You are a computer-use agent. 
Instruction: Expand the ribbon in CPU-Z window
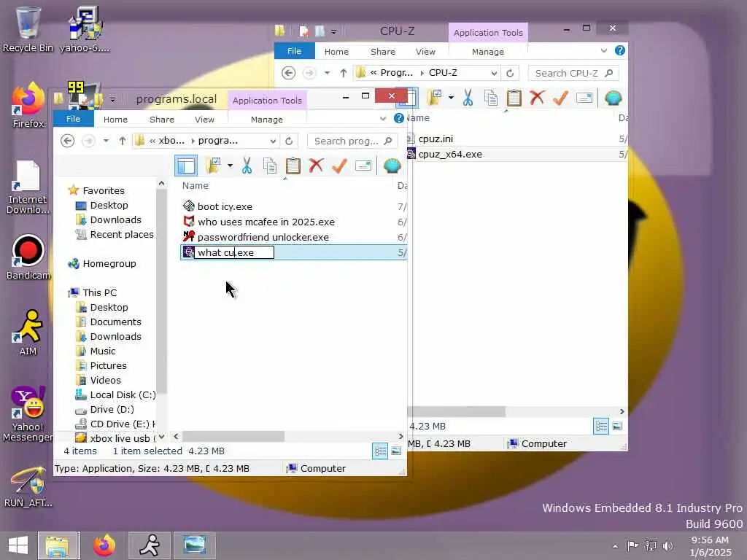(603, 50)
